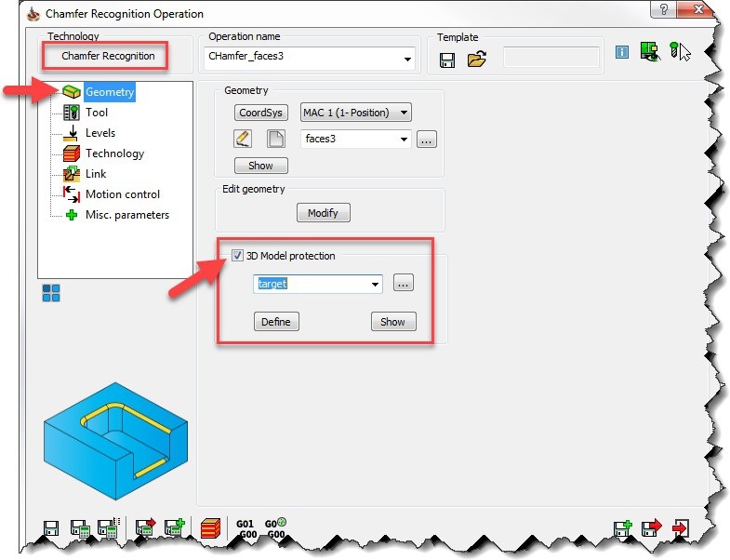Image resolution: width=730 pixels, height=560 pixels.
Task: Click the blue chamfer part preview image
Action: [x=116, y=441]
